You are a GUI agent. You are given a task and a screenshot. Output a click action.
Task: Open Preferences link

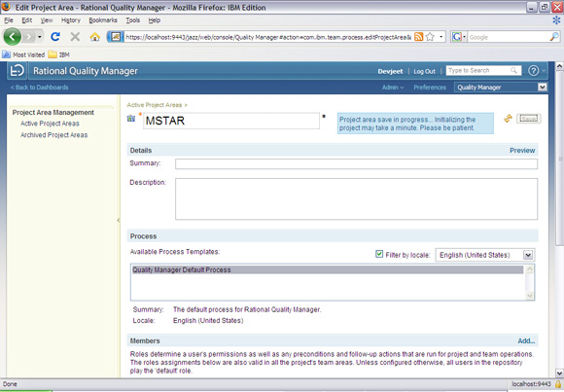430,88
